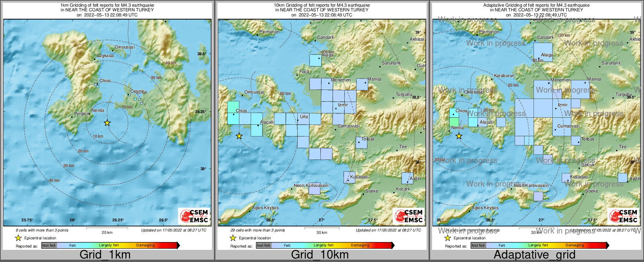Click the '10km Gridding of felt reports' title
Screen dimensions: 644x262
[322, 5]
